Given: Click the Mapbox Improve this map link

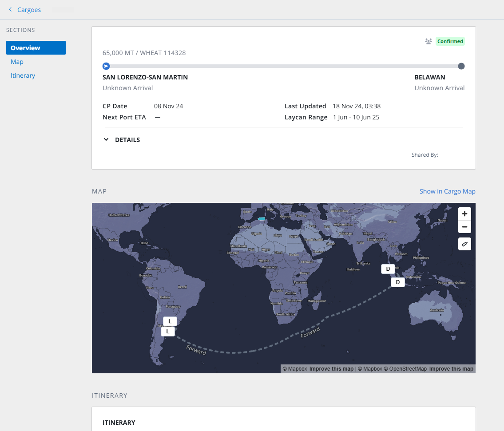Looking at the screenshot, I should point(331,369).
